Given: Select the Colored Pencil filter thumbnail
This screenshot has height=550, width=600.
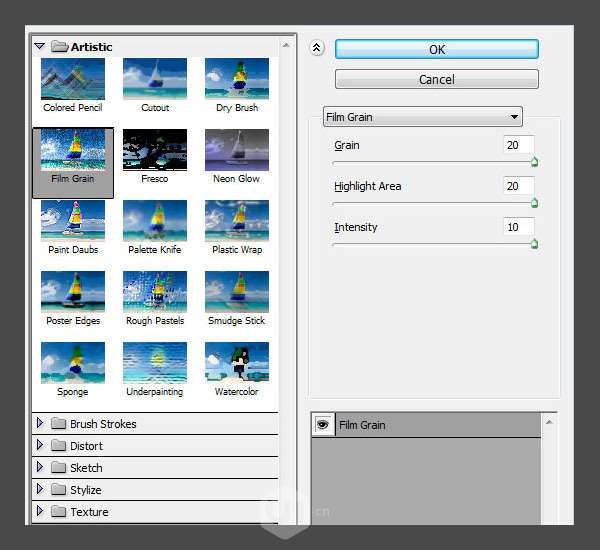Looking at the screenshot, I should coord(73,79).
